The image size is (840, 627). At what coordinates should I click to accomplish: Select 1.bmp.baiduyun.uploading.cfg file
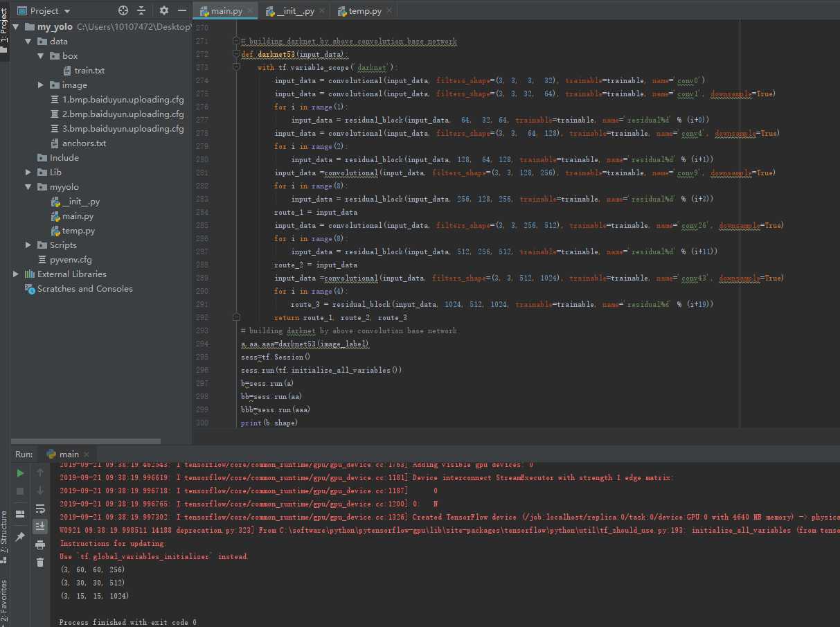(123, 100)
